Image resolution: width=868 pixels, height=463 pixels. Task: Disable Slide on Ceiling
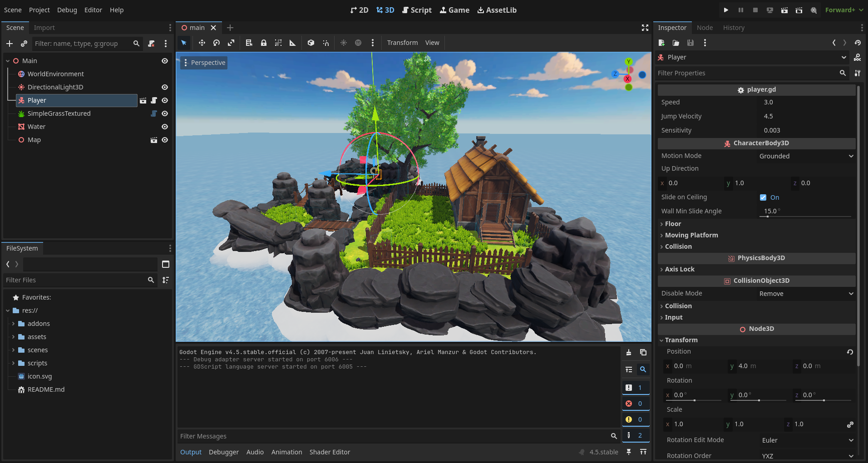click(x=763, y=197)
